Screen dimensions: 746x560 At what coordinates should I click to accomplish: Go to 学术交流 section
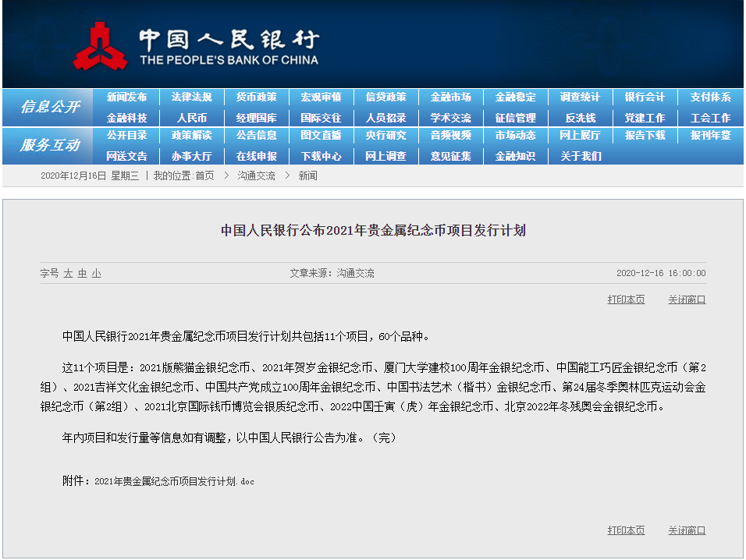coord(450,118)
